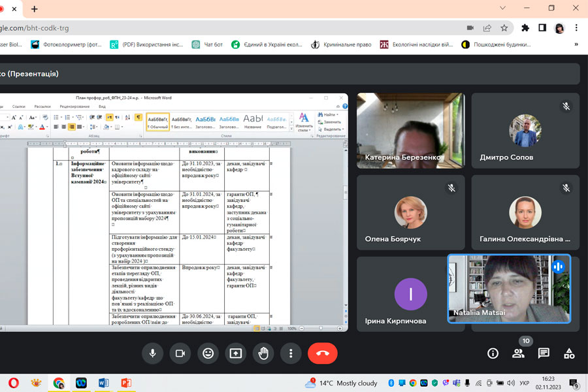Open the Рецензирование tab in shared Word
The width and height of the screenshot is (588, 392).
click(x=74, y=106)
